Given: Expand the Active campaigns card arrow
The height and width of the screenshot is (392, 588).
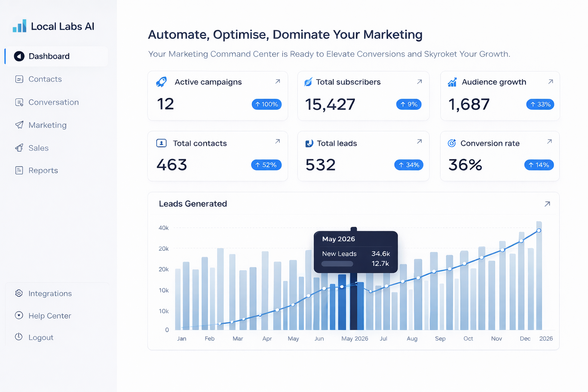Looking at the screenshot, I should 278,82.
